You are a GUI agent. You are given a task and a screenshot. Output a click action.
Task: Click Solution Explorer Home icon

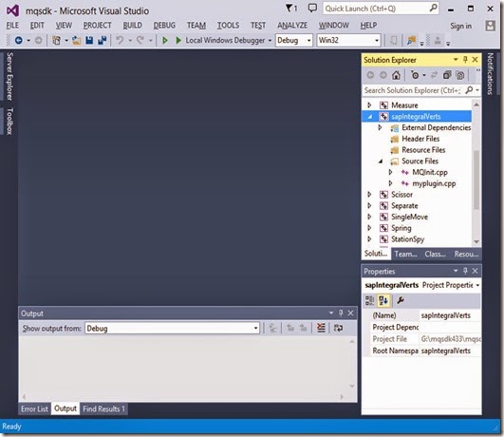coord(396,75)
